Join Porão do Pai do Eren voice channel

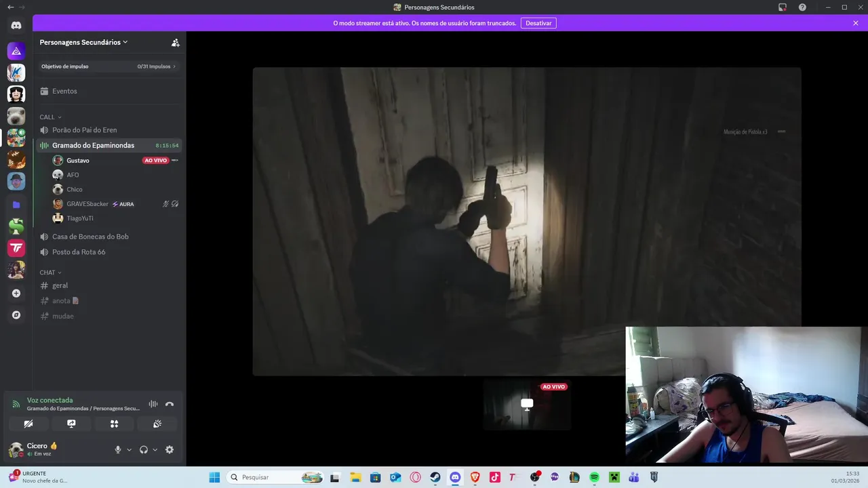click(x=108, y=130)
